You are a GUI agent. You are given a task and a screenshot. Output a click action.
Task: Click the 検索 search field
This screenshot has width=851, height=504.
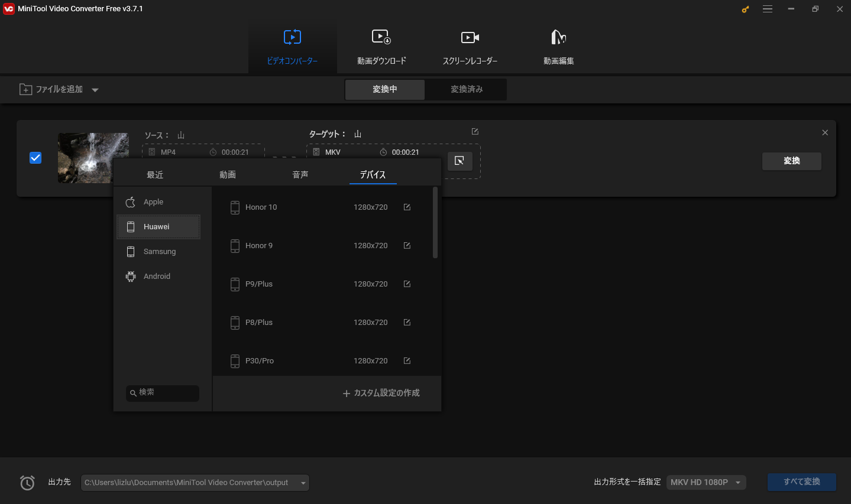tap(163, 393)
